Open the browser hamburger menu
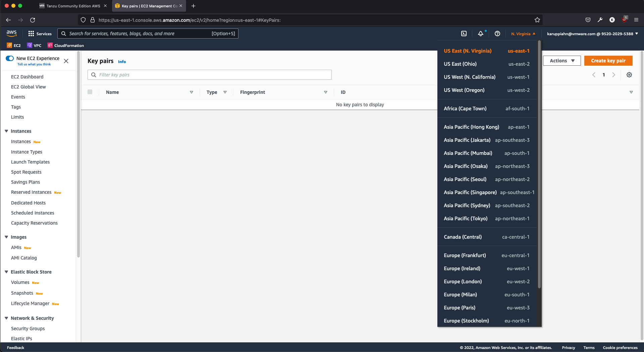The image size is (644, 352). [x=636, y=20]
